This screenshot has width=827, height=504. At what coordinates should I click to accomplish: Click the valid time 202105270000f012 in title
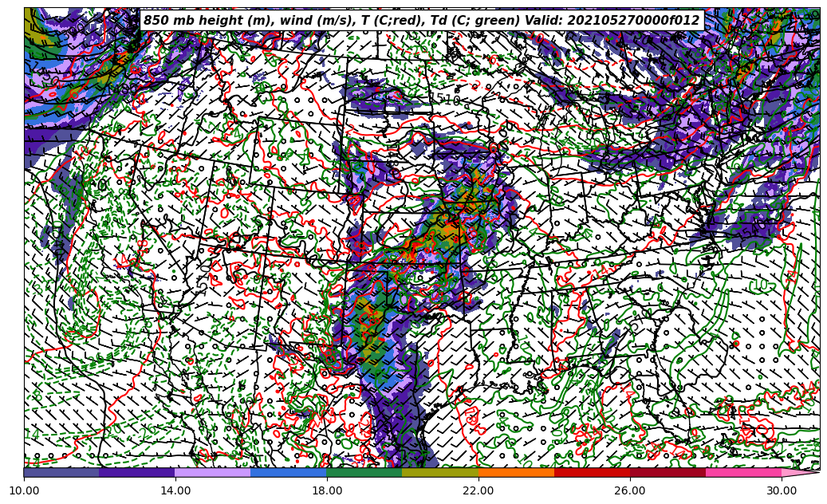point(639,21)
